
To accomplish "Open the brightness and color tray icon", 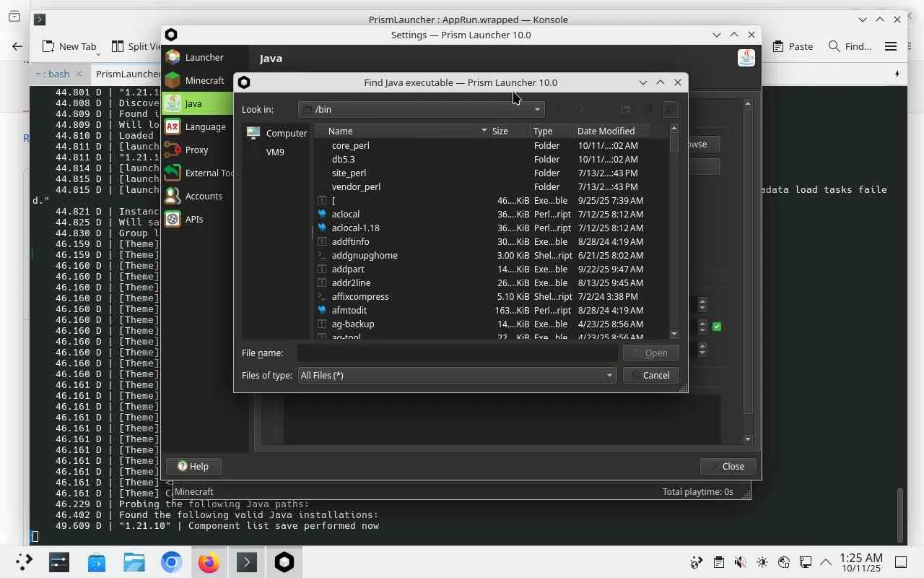I will pos(762,562).
